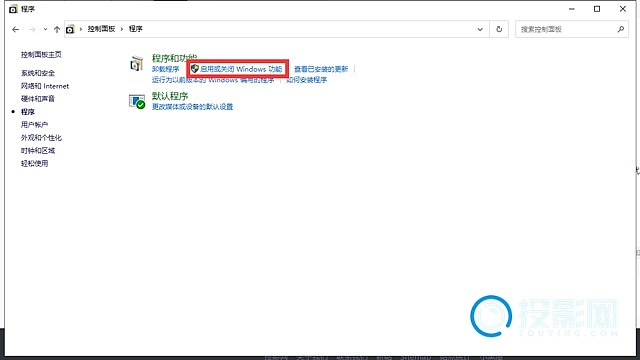Click 更改媒体或设备的默认设置 link
This screenshot has height=360, width=640.
tap(192, 107)
